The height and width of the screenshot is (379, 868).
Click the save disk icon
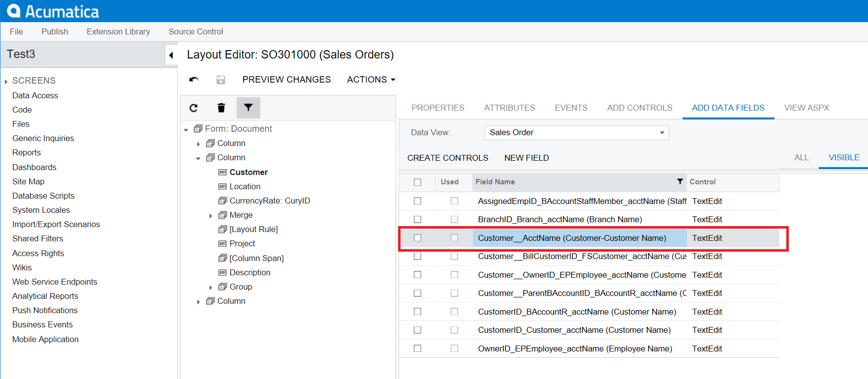tap(220, 80)
